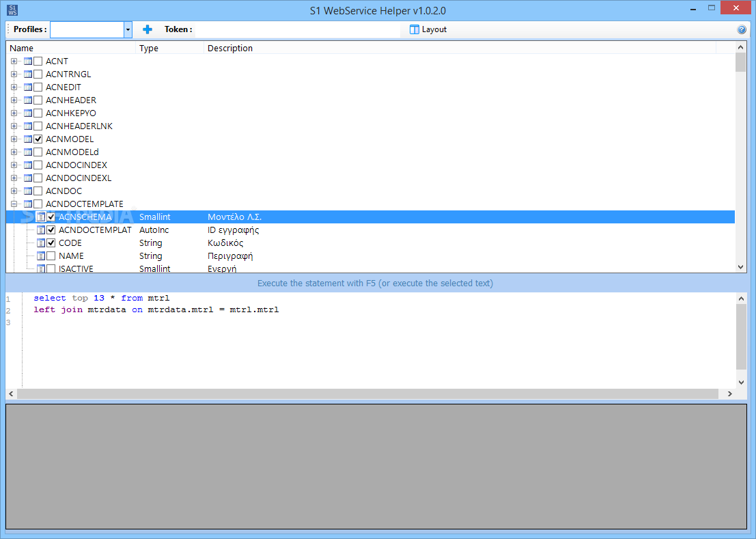
Task: Click the Name column header
Action: pos(71,48)
